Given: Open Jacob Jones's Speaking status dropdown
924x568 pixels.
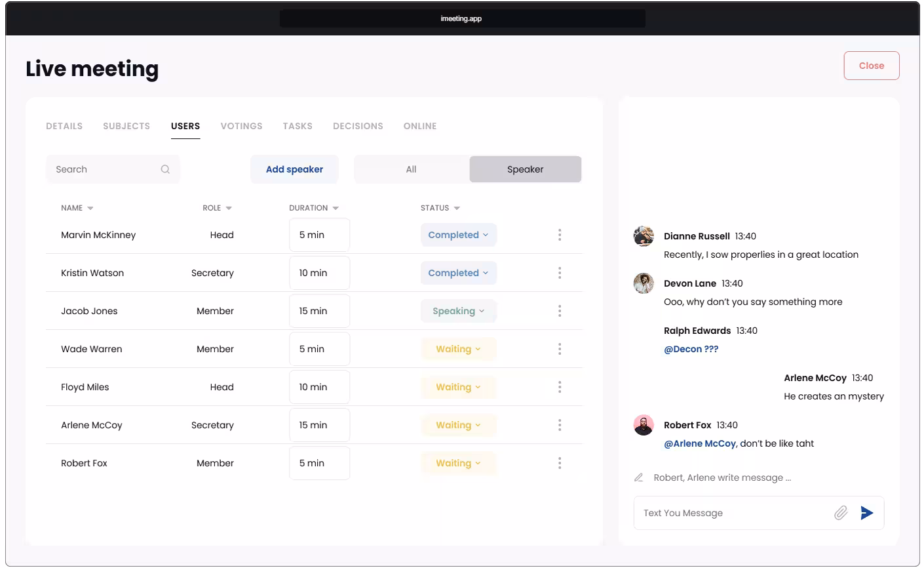Looking at the screenshot, I should [458, 311].
